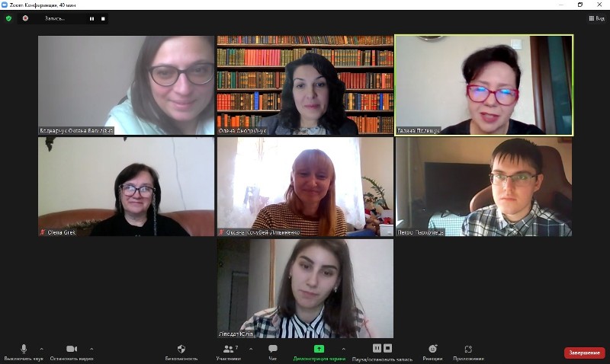This screenshot has width=610, height=364.
Task: Open the Security shield menu
Action: pyautogui.click(x=181, y=349)
